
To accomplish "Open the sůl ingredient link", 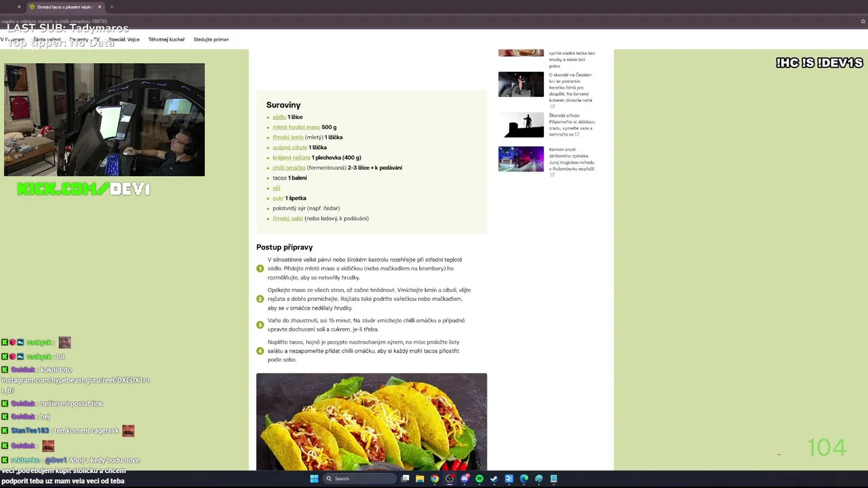I will pos(276,188).
